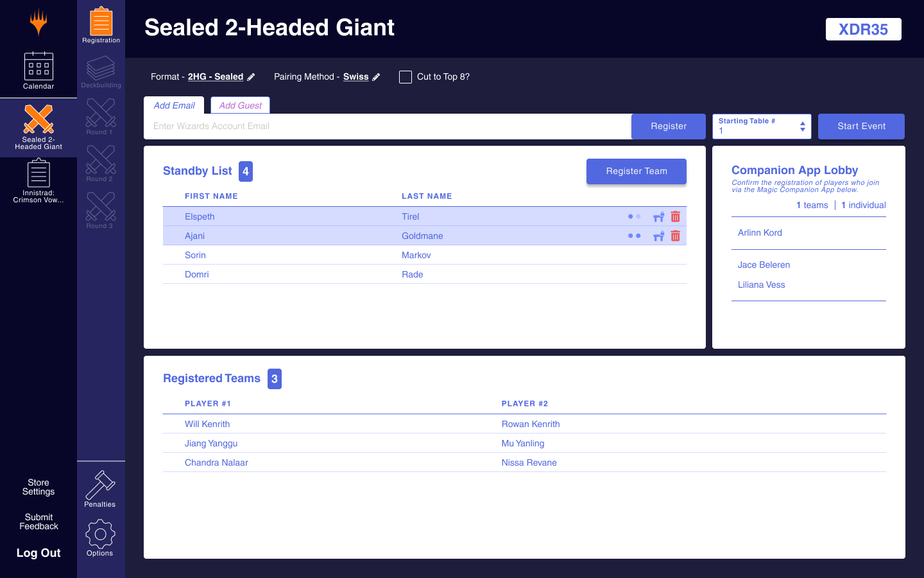Click the dot indicators on Ajani's row

(634, 236)
